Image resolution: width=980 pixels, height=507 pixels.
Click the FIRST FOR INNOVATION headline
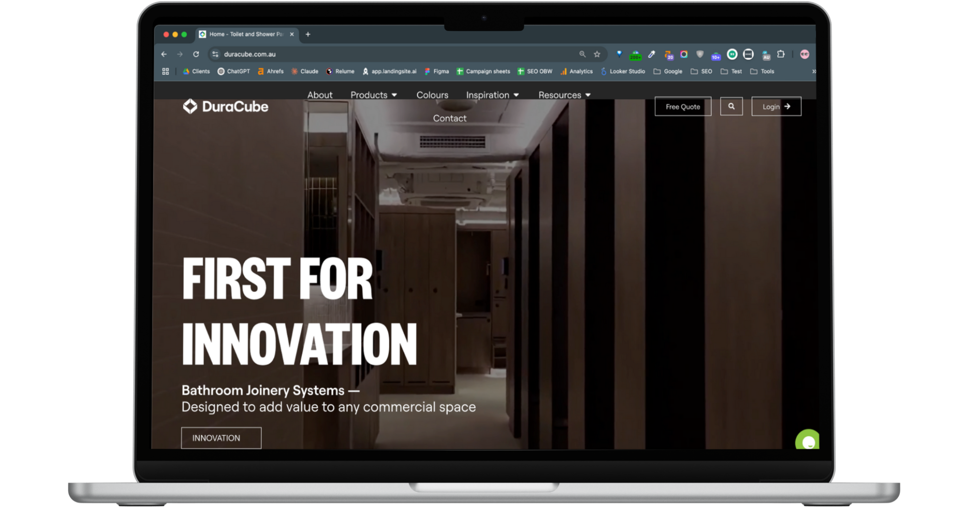click(x=300, y=311)
